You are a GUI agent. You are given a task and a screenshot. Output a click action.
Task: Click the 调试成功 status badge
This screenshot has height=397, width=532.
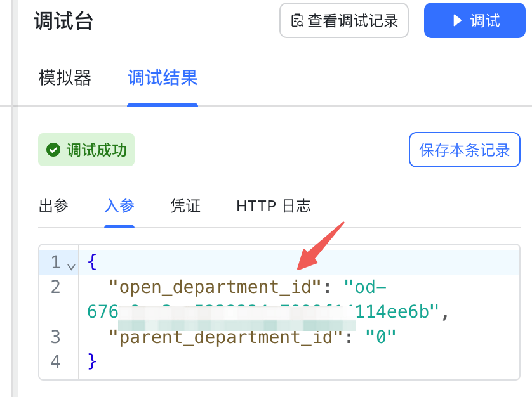86,150
